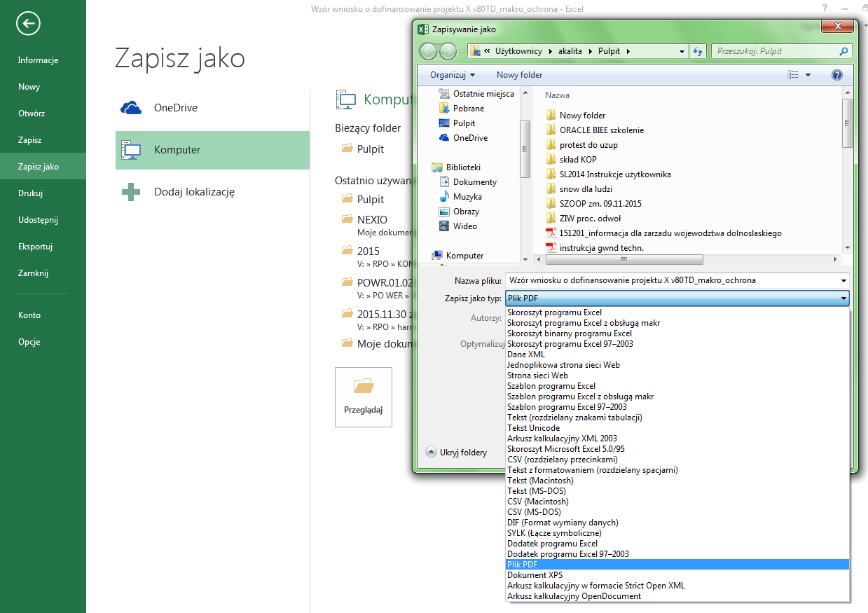Click the dialog forward navigation arrow
The width and height of the screenshot is (868, 613).
448,51
